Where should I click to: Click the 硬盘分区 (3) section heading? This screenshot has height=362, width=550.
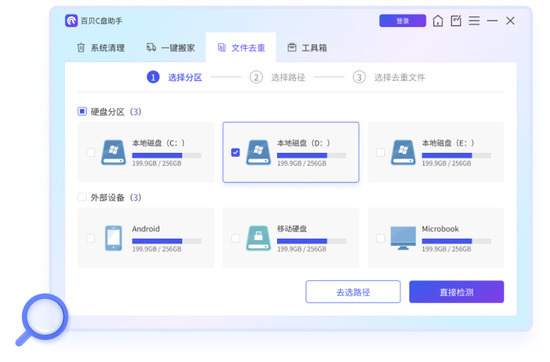coord(116,112)
